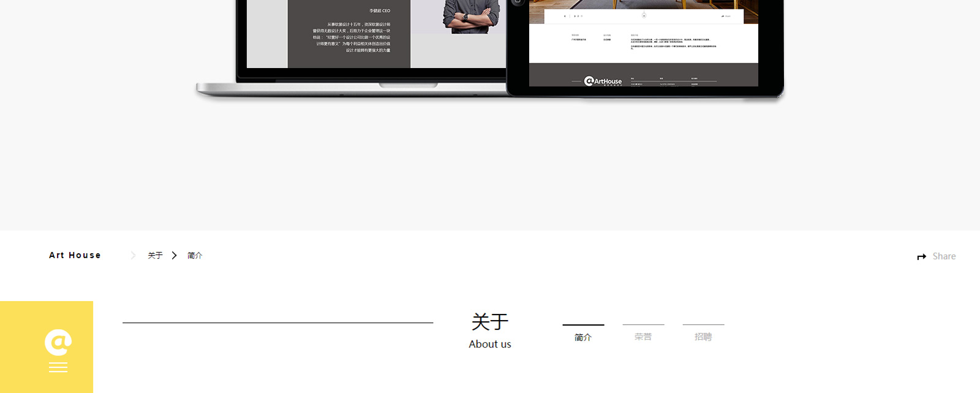Click the CEO portrait photo on laptop

pyautogui.click(x=470, y=17)
